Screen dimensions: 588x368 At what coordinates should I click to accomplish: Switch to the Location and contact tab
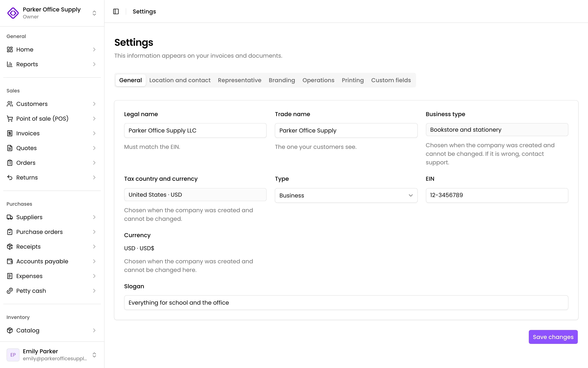click(180, 80)
